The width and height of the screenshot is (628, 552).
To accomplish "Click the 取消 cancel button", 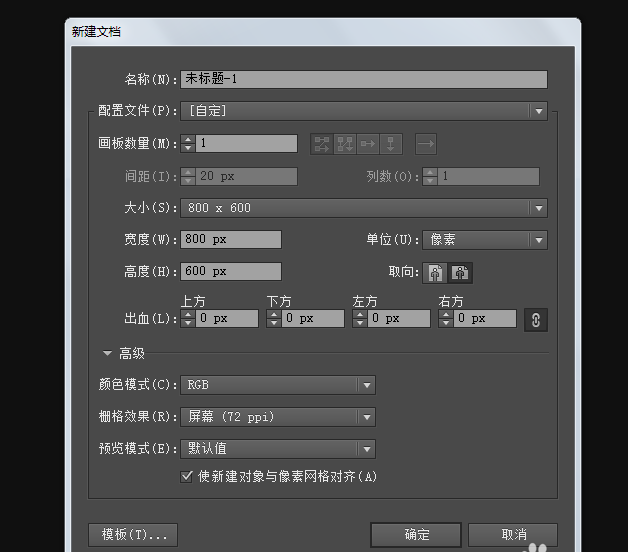I will tap(513, 535).
